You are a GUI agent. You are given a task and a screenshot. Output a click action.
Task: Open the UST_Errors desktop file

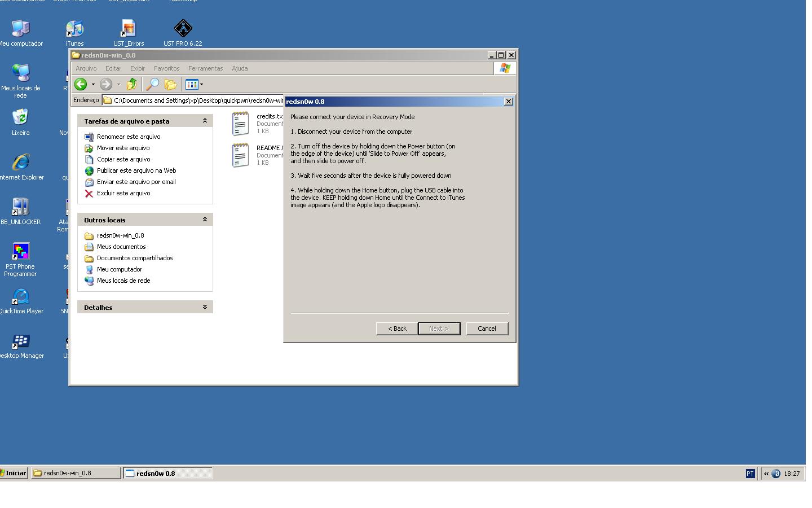click(129, 28)
